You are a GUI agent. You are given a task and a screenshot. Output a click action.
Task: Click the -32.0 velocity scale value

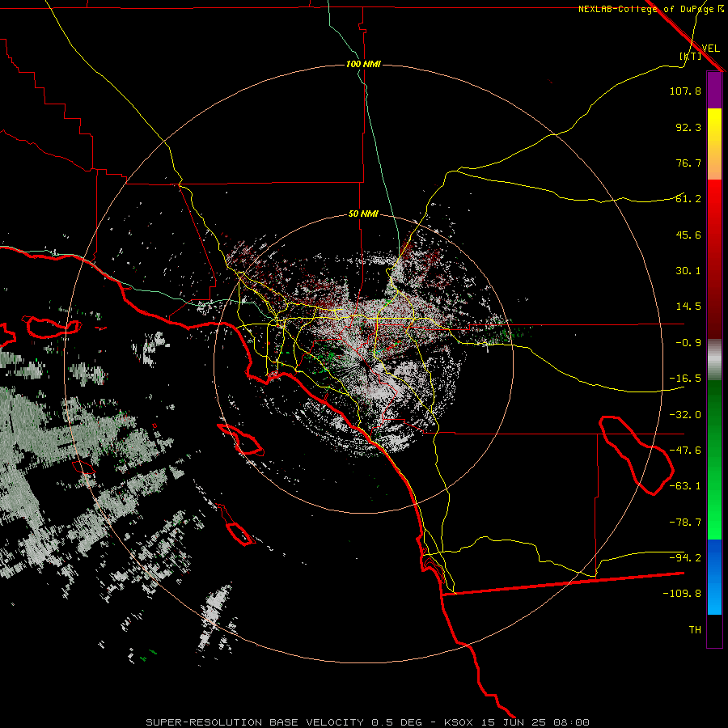click(685, 415)
